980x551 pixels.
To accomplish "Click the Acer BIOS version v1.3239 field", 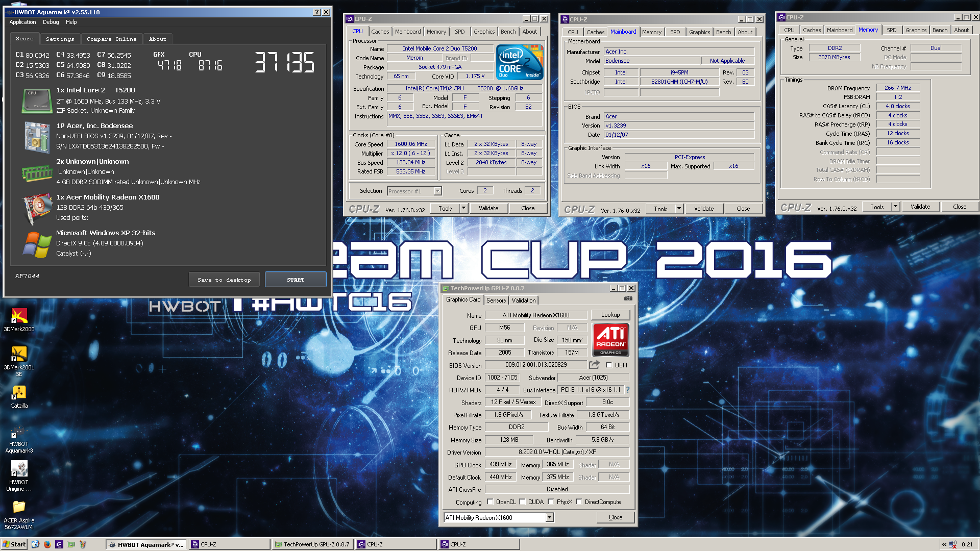I will click(679, 126).
